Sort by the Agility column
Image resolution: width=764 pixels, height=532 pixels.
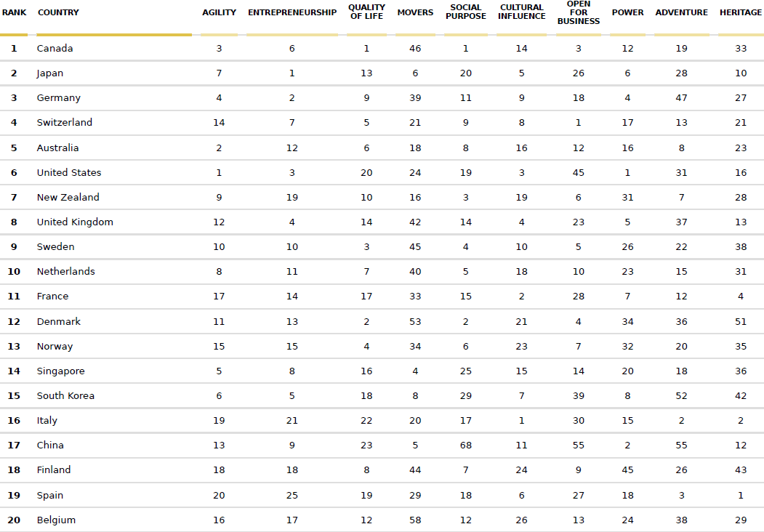tap(219, 12)
